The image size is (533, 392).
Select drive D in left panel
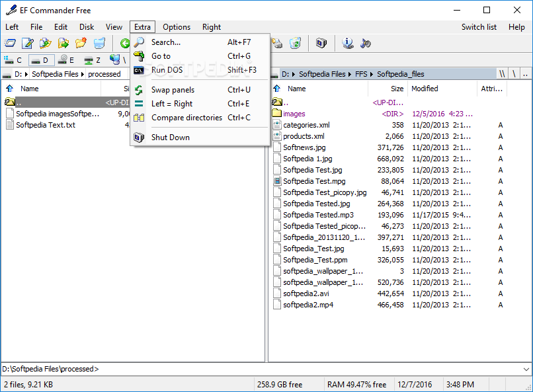[x=40, y=60]
